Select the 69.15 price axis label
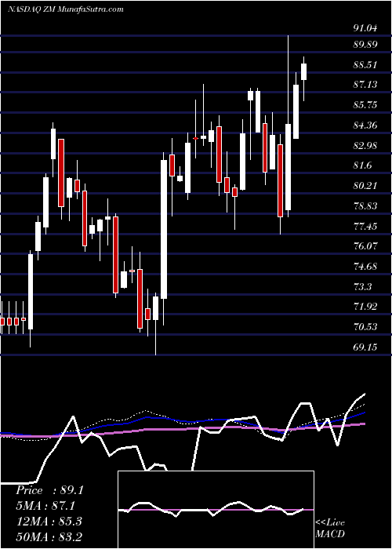This screenshot has width=392, height=549. 365,347
